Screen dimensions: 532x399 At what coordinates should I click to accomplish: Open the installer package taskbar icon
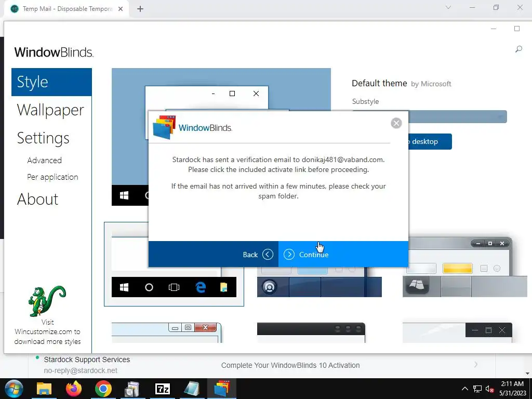(132, 389)
